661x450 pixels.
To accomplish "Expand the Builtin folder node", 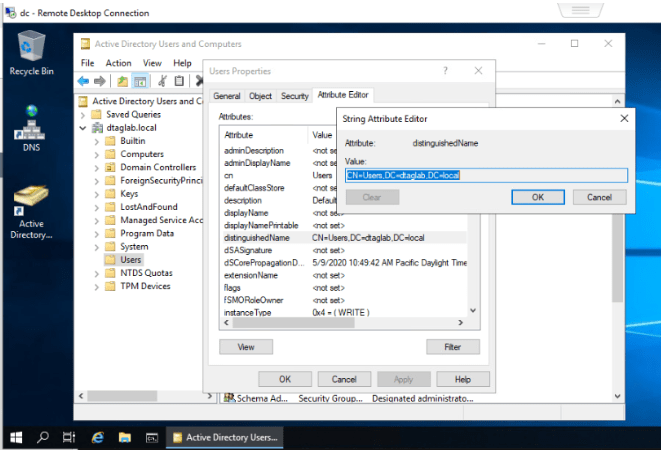I will point(98,141).
